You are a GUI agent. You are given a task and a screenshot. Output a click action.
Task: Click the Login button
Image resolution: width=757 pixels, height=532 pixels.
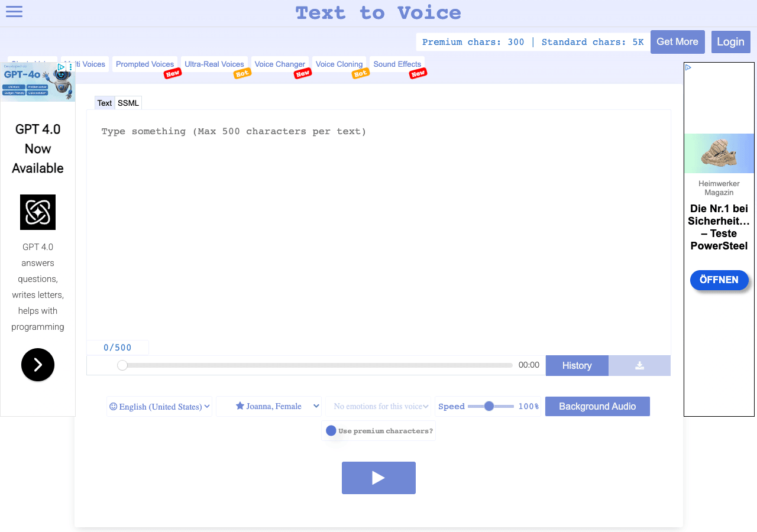[x=731, y=42]
